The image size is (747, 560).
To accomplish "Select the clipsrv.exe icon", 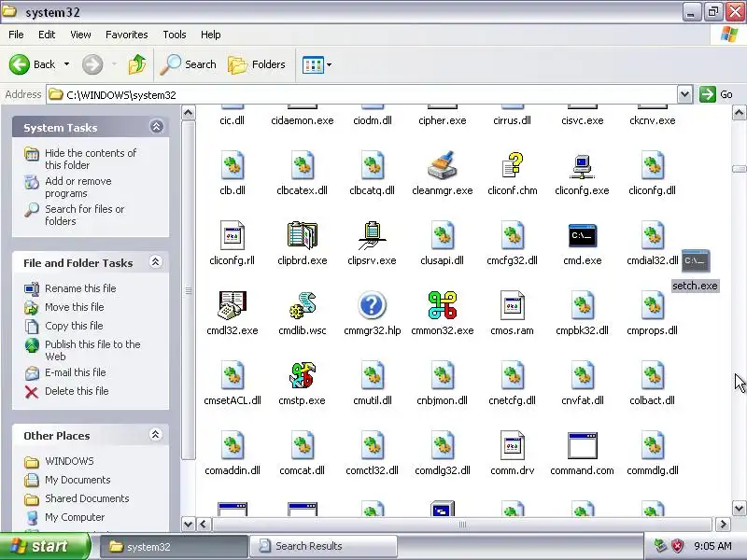I will coord(372,235).
